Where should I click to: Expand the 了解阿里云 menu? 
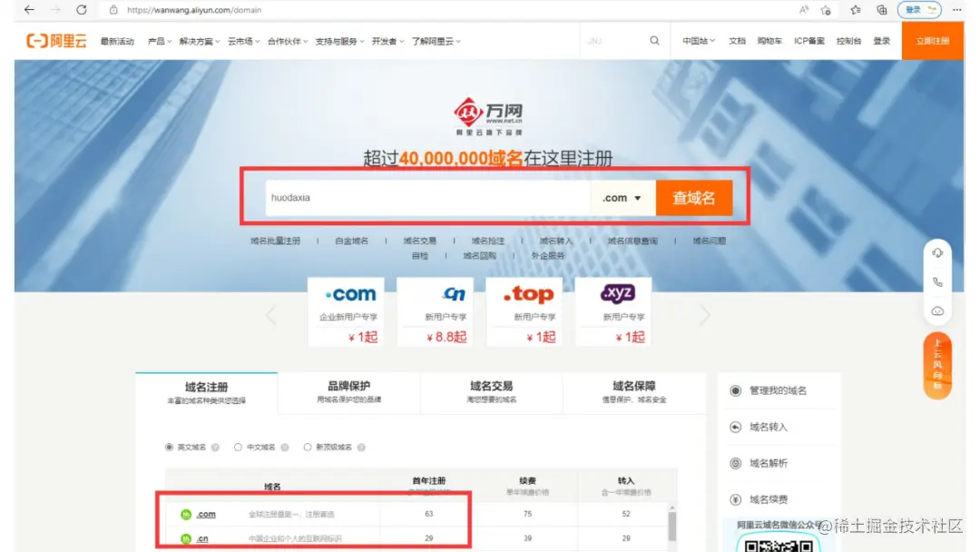[x=436, y=41]
